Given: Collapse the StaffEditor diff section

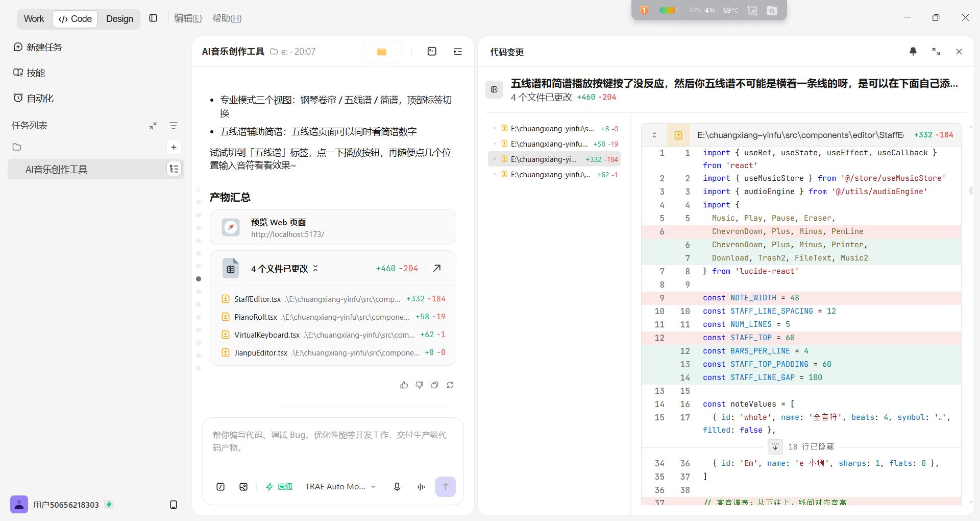Looking at the screenshot, I should 654,135.
